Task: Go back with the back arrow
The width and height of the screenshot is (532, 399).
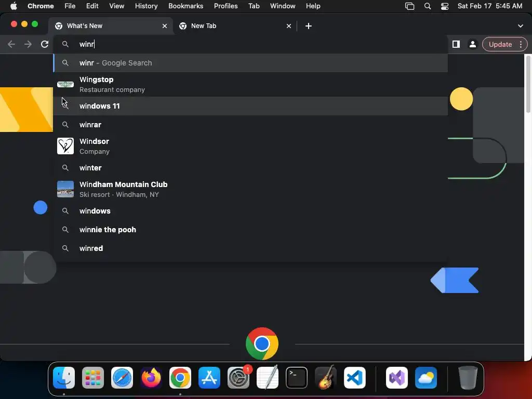Action: click(x=11, y=44)
